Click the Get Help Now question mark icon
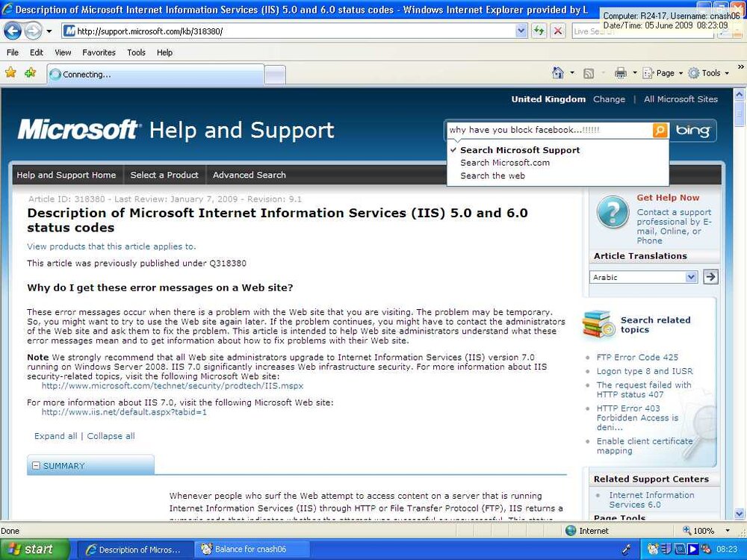The height and width of the screenshot is (560, 747). click(x=613, y=212)
